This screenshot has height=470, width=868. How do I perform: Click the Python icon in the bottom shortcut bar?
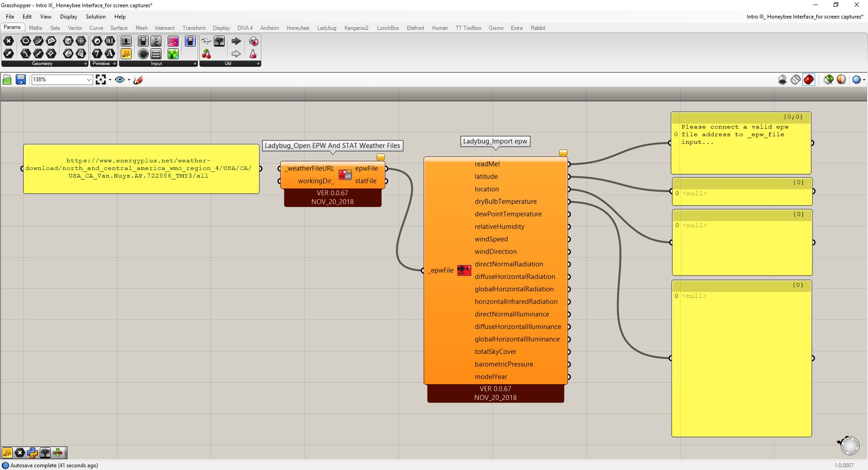(32, 452)
